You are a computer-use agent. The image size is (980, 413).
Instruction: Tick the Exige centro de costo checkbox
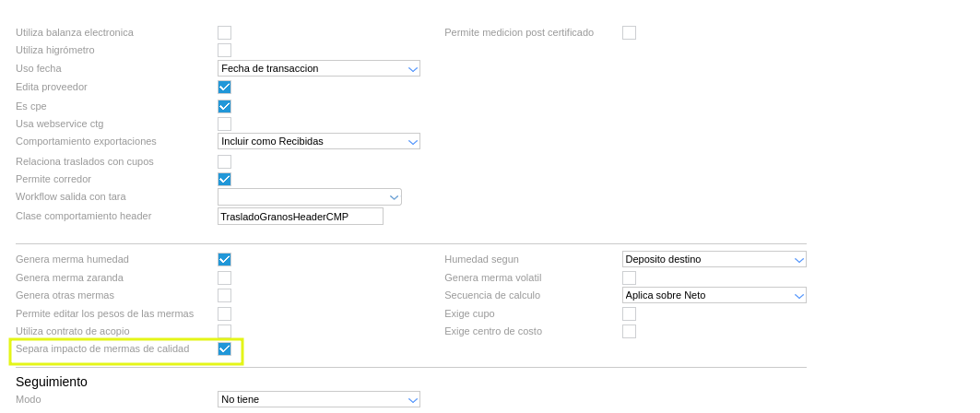629,331
